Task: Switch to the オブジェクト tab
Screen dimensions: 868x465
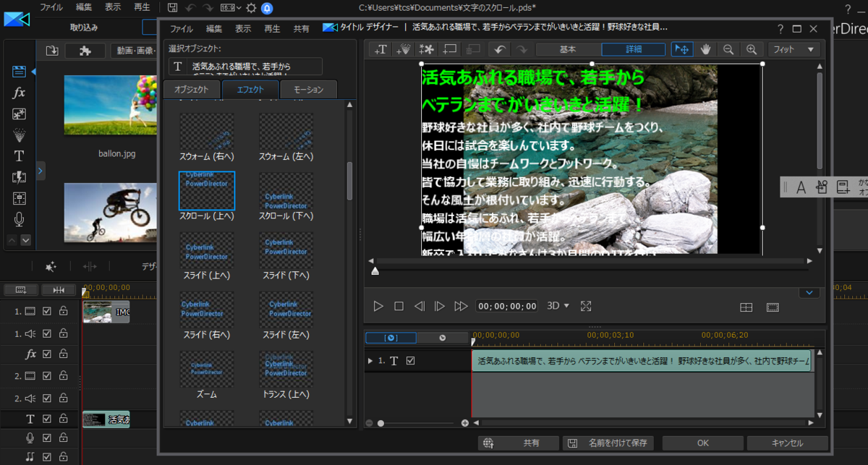Action: [x=191, y=90]
